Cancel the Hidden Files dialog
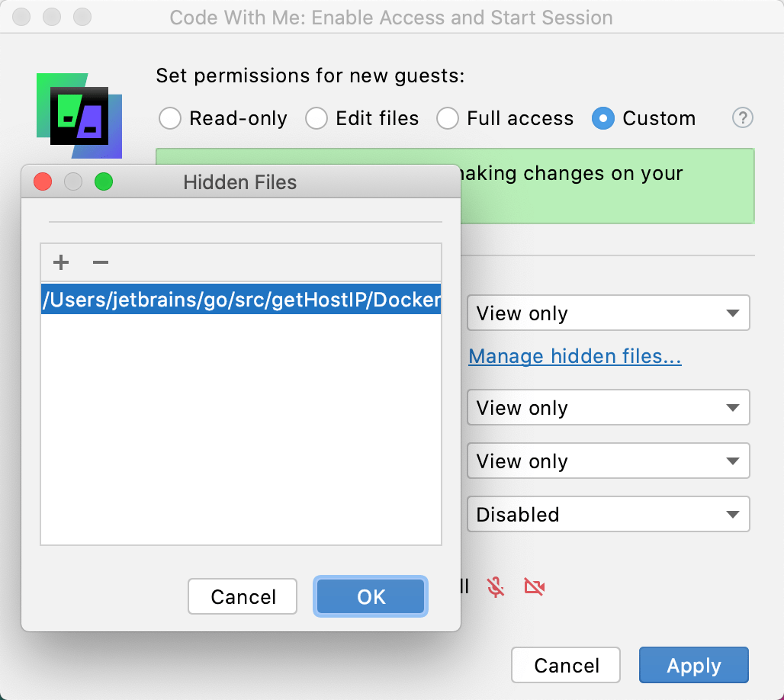 (242, 596)
